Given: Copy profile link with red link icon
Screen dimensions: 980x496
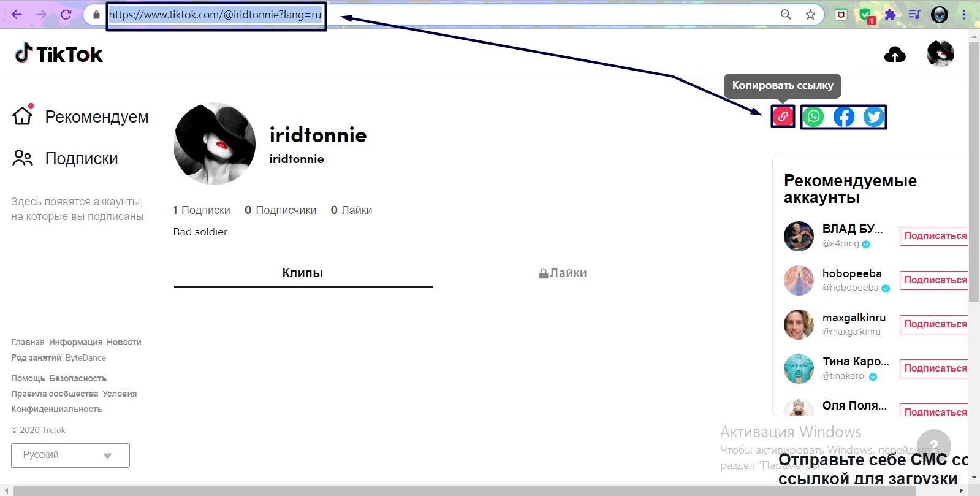Looking at the screenshot, I should tap(783, 116).
